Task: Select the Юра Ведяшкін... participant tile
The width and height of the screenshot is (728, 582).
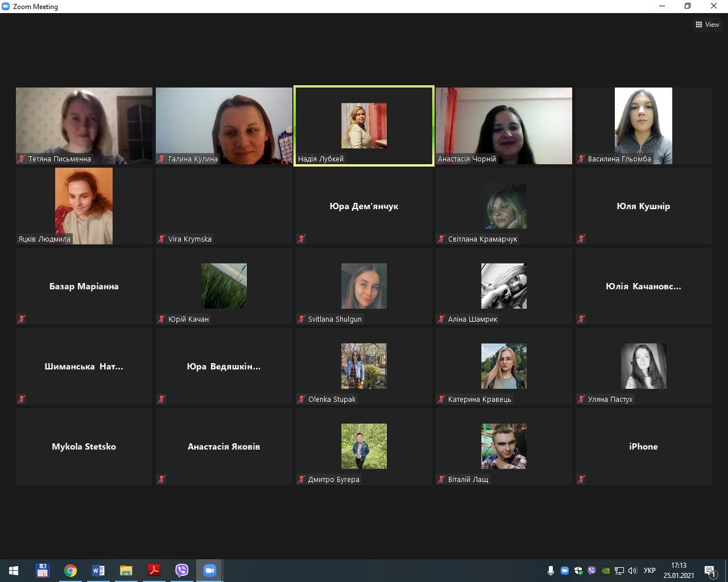Action: pyautogui.click(x=224, y=366)
